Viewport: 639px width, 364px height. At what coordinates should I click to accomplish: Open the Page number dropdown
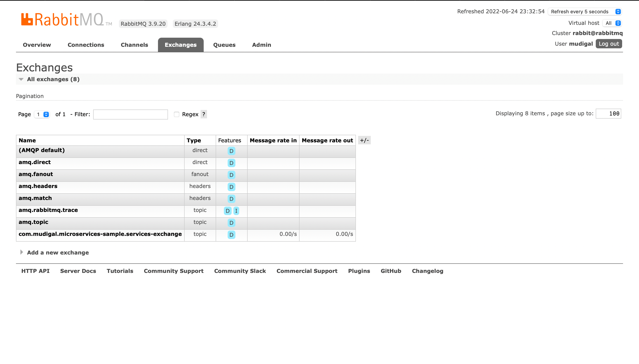[42, 115]
